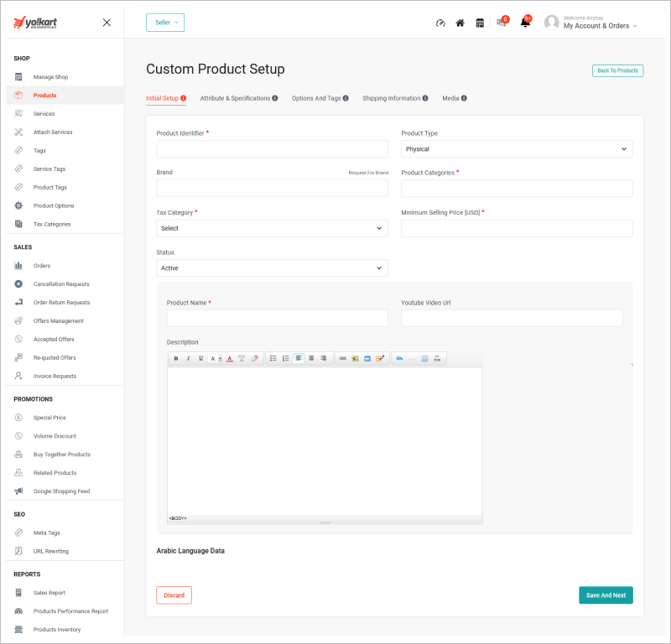Click the undo arrow in editor
This screenshot has height=644, width=671.
(x=399, y=358)
